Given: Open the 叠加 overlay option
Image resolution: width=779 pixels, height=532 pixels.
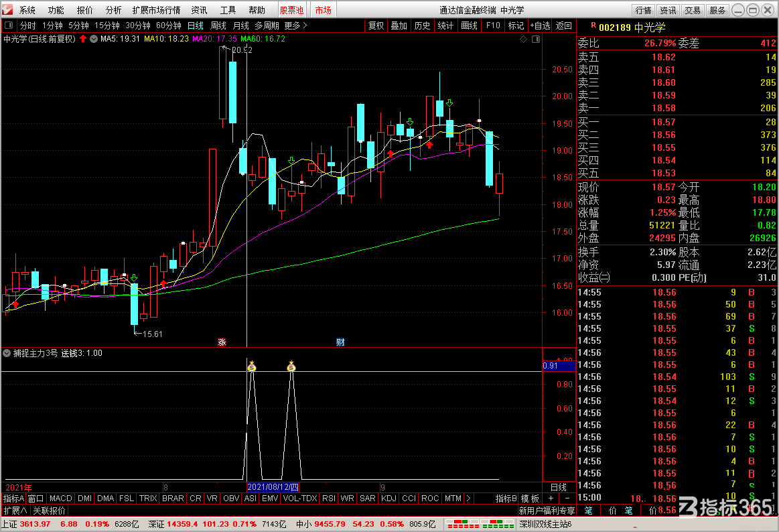Looking at the screenshot, I should [x=399, y=25].
